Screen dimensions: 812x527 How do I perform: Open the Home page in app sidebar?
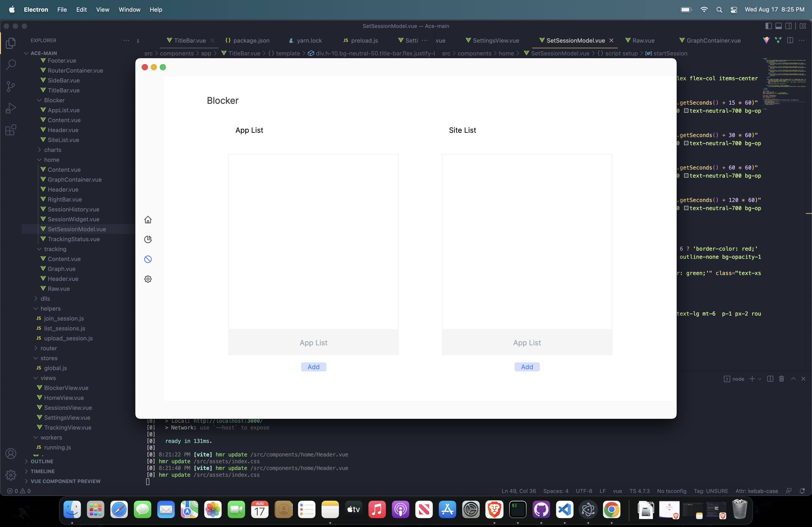click(148, 220)
